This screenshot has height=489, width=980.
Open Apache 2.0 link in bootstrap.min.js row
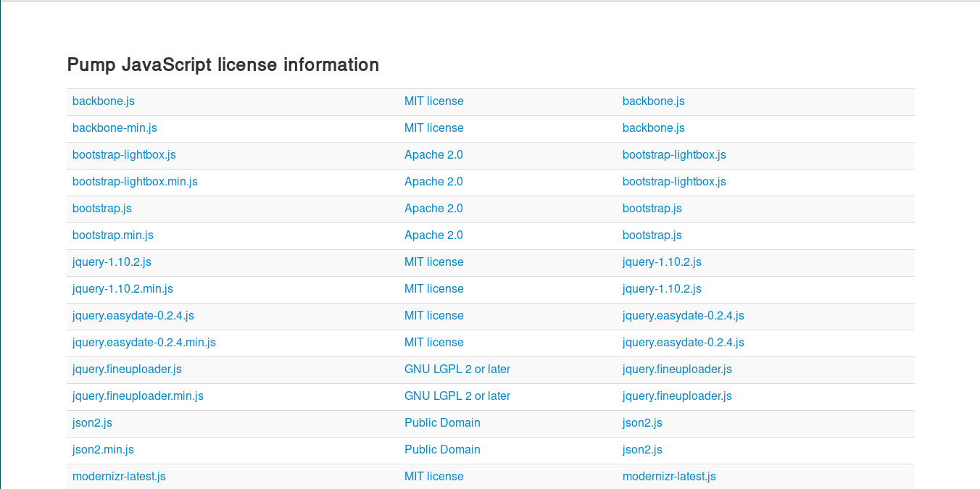(433, 235)
